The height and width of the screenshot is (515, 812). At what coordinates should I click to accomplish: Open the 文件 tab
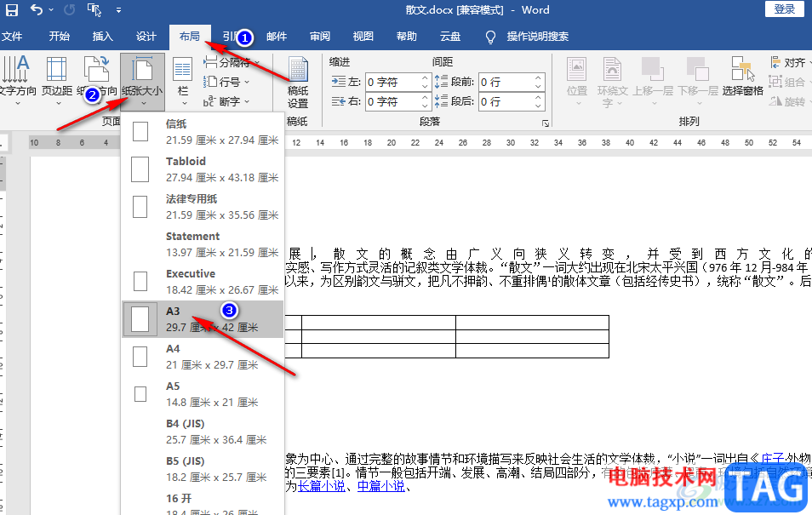click(11, 37)
